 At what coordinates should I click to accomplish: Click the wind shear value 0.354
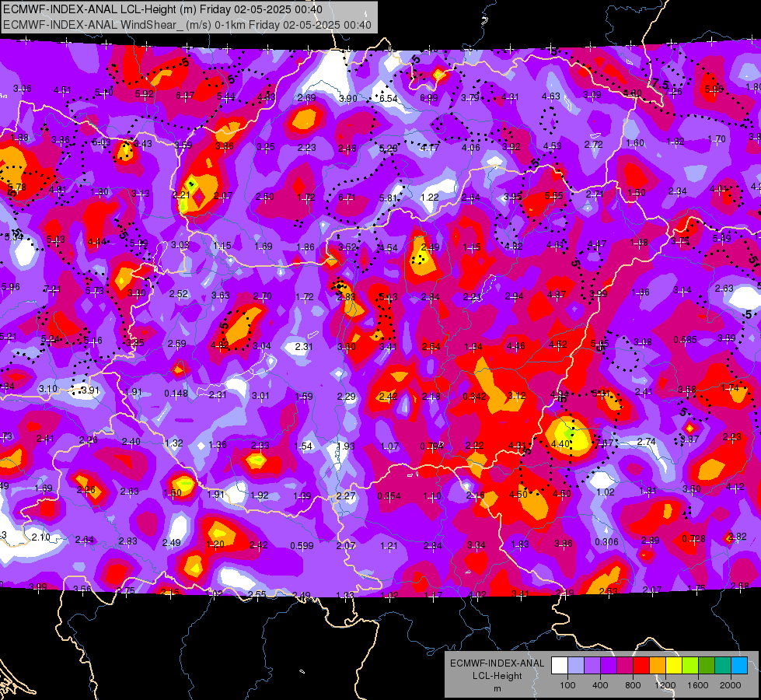pos(389,496)
